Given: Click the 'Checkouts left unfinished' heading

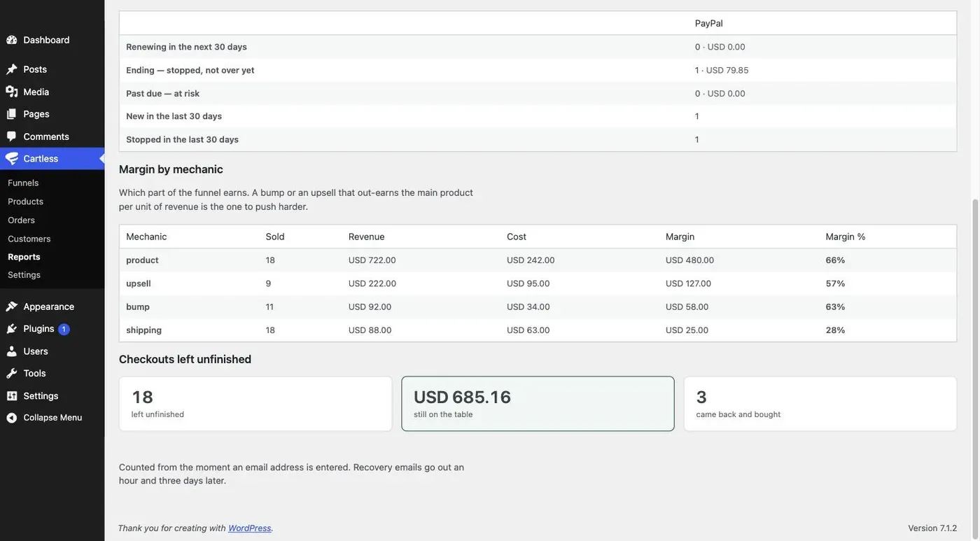Looking at the screenshot, I should click(185, 359).
